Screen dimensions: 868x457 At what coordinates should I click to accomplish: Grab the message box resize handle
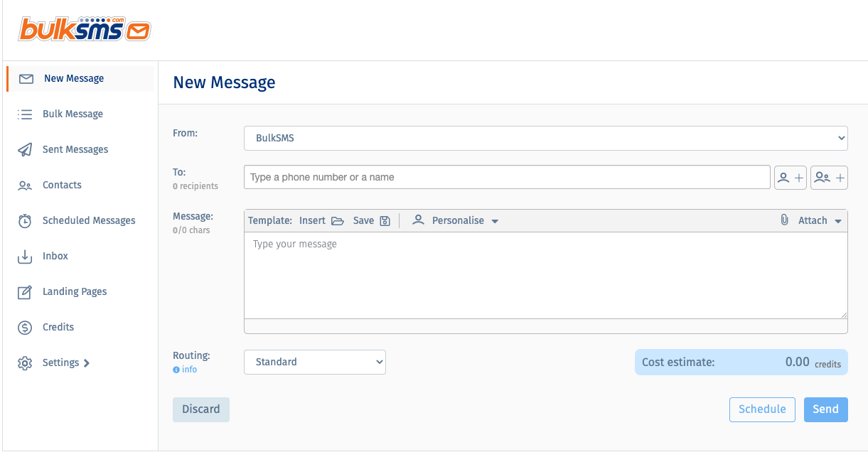(843, 315)
